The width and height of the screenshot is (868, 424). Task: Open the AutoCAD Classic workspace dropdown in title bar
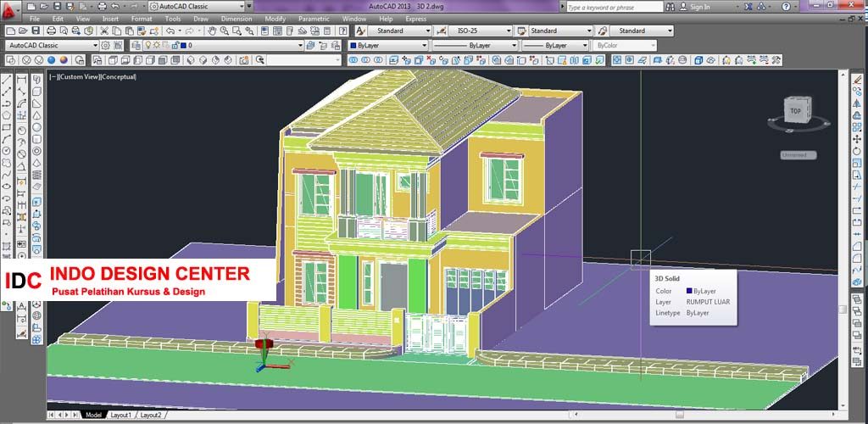coord(197,7)
